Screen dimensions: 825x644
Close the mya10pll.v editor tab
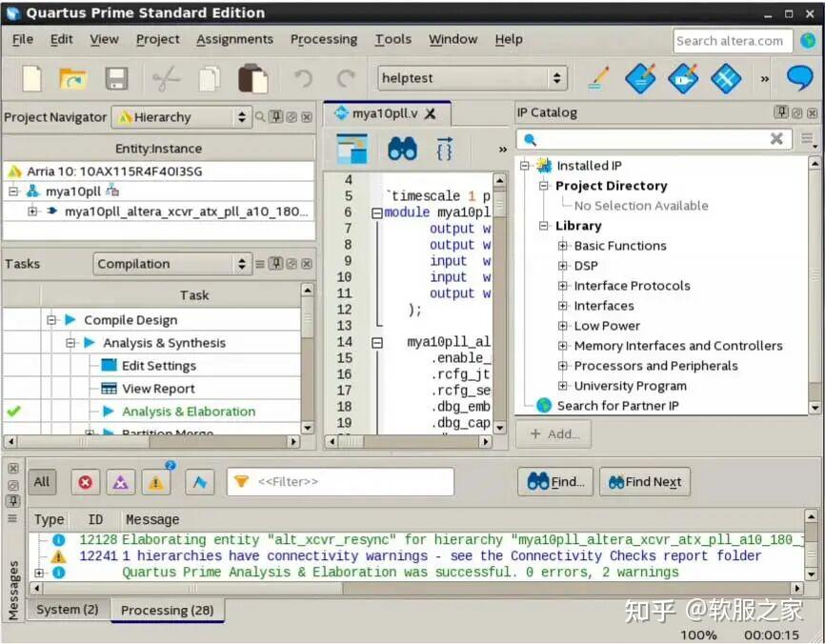pos(430,113)
